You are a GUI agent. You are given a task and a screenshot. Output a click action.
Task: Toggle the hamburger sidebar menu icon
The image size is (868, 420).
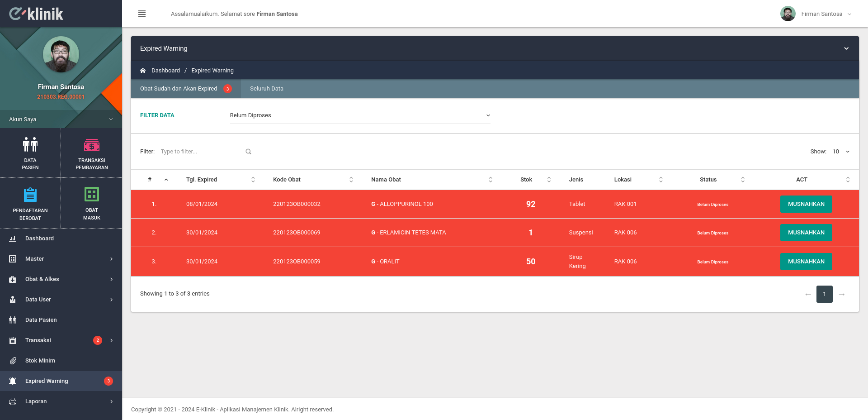(x=142, y=14)
